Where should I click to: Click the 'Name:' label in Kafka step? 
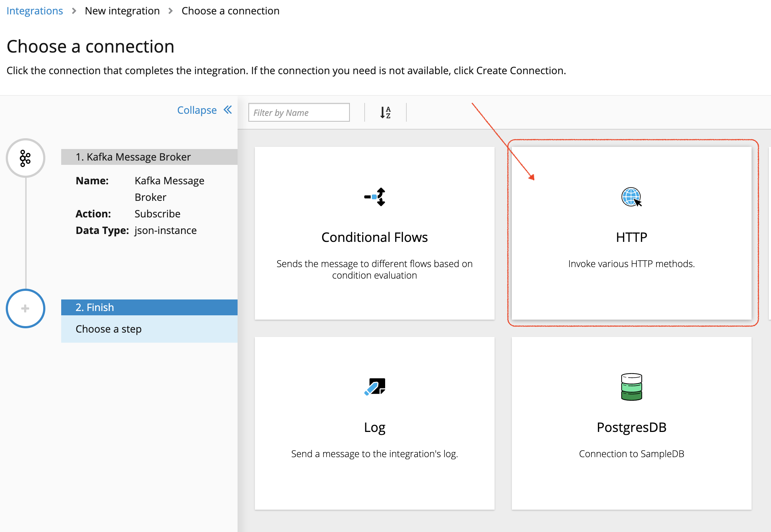92,181
